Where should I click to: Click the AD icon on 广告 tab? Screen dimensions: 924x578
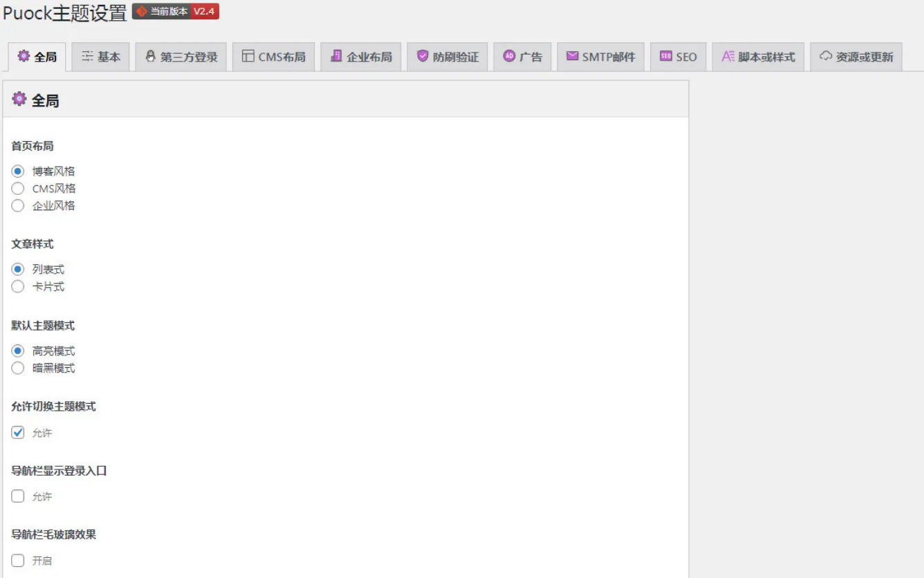coord(509,57)
